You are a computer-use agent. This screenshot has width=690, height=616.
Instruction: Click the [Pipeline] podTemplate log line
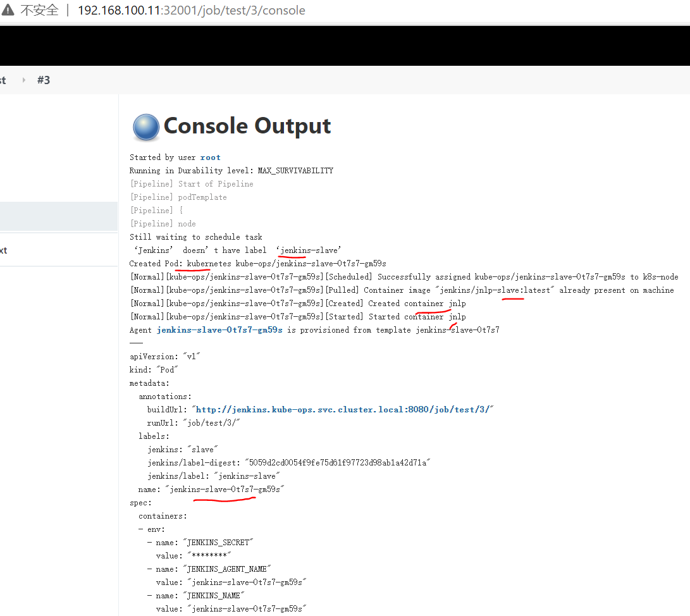(178, 197)
